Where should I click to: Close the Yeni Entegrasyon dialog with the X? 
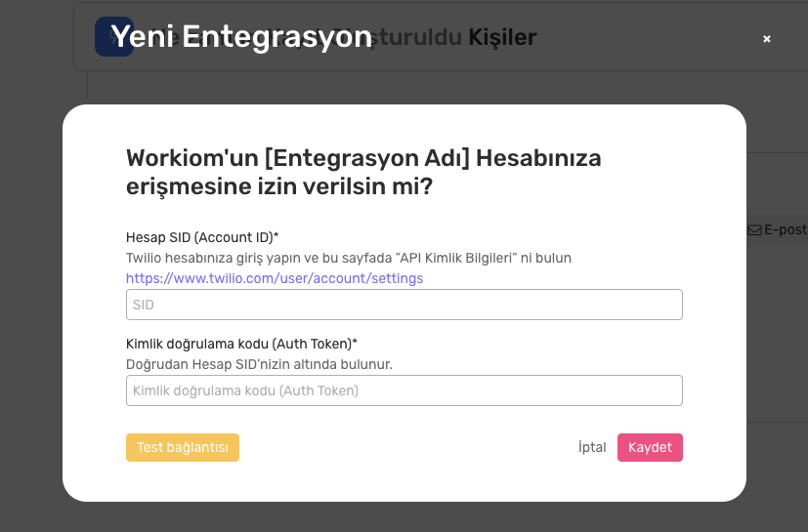click(767, 39)
